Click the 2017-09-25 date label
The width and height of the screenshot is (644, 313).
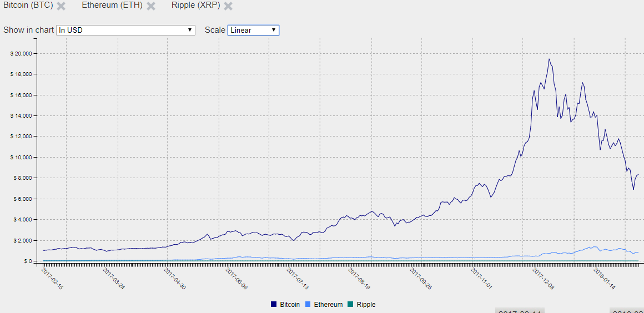pyautogui.click(x=420, y=279)
